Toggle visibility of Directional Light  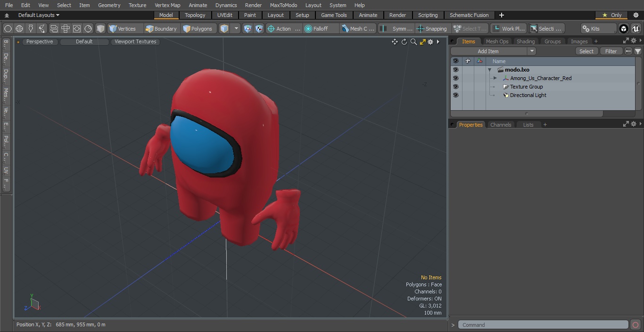point(455,95)
